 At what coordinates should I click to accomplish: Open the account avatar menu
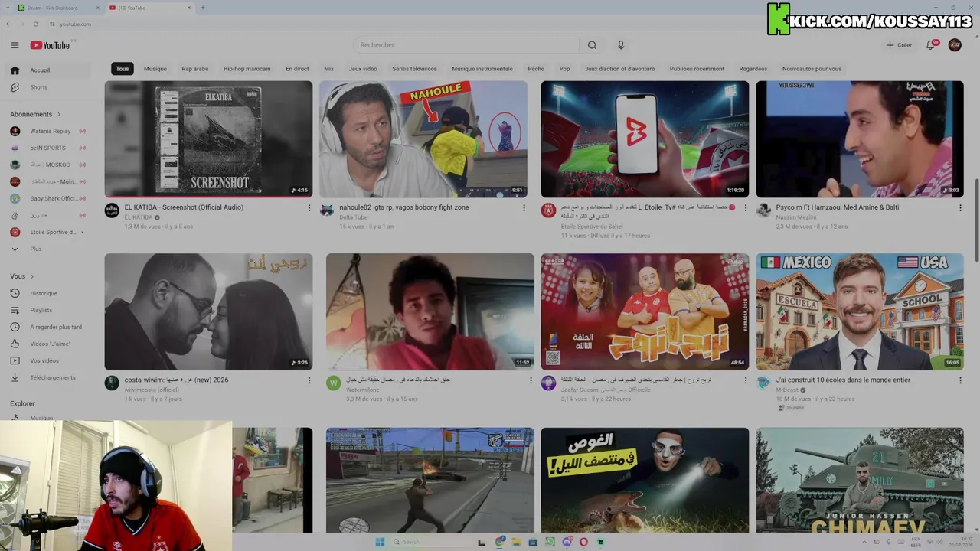955,45
